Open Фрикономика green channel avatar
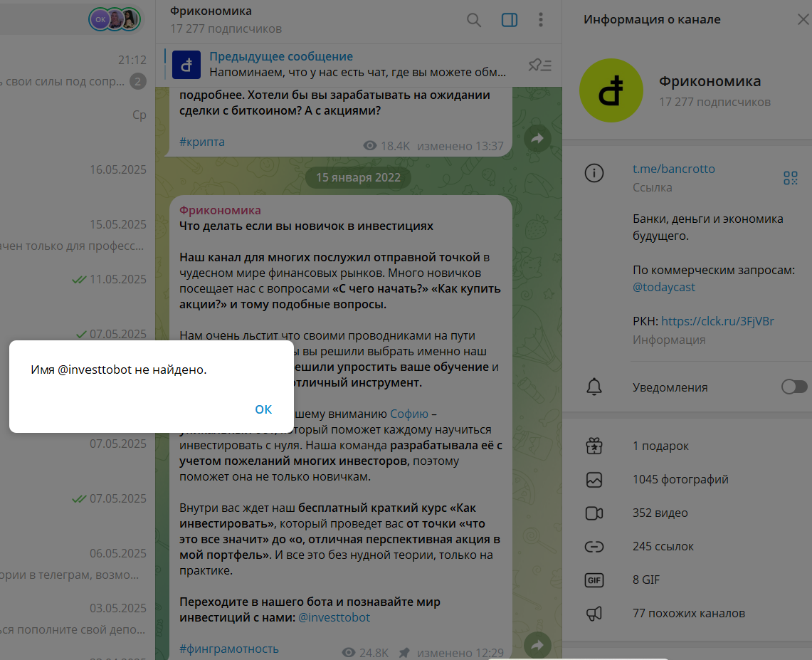 [x=611, y=90]
